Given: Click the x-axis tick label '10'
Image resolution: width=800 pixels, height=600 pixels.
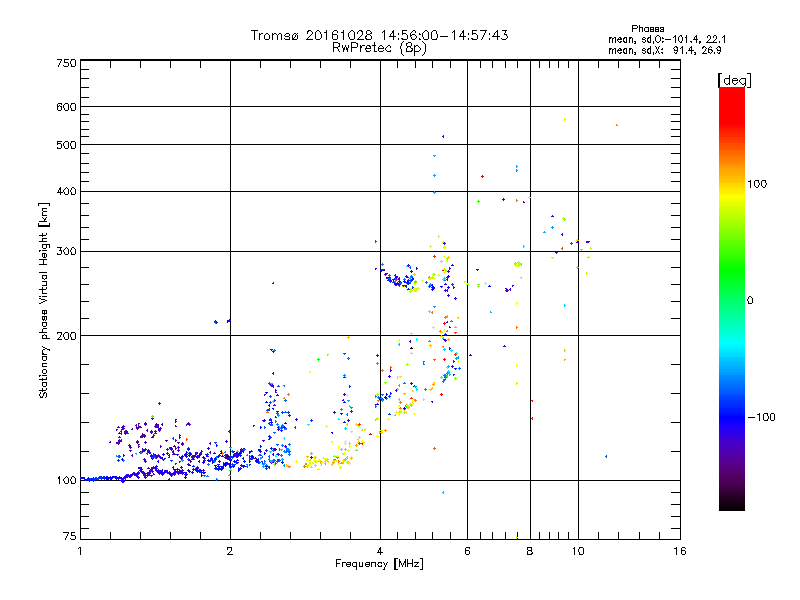Looking at the screenshot, I should tap(578, 551).
